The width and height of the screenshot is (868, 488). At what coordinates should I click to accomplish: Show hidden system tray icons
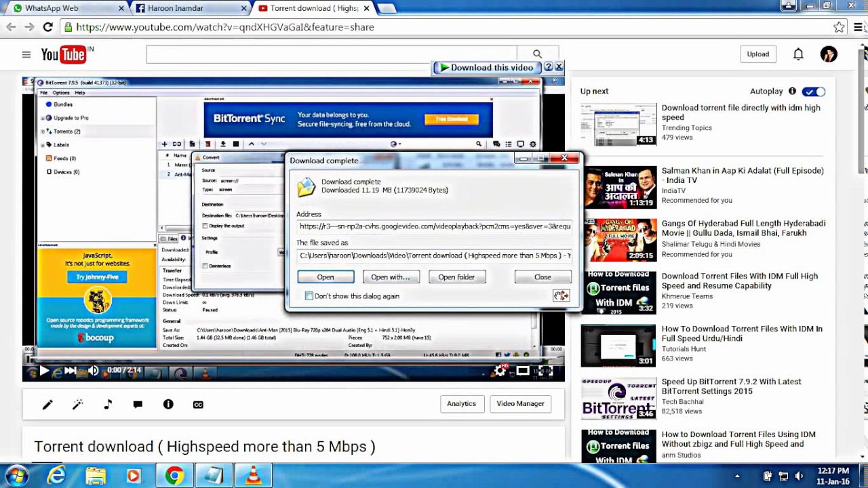tap(737, 476)
